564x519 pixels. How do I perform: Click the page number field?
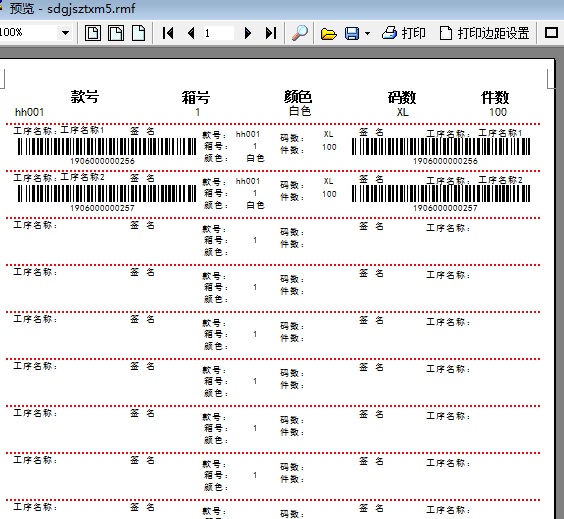click(218, 33)
